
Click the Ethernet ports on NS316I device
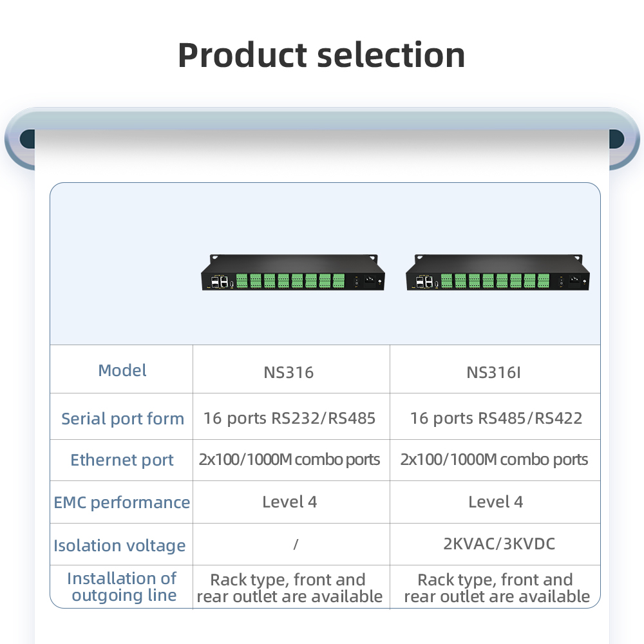424,281
